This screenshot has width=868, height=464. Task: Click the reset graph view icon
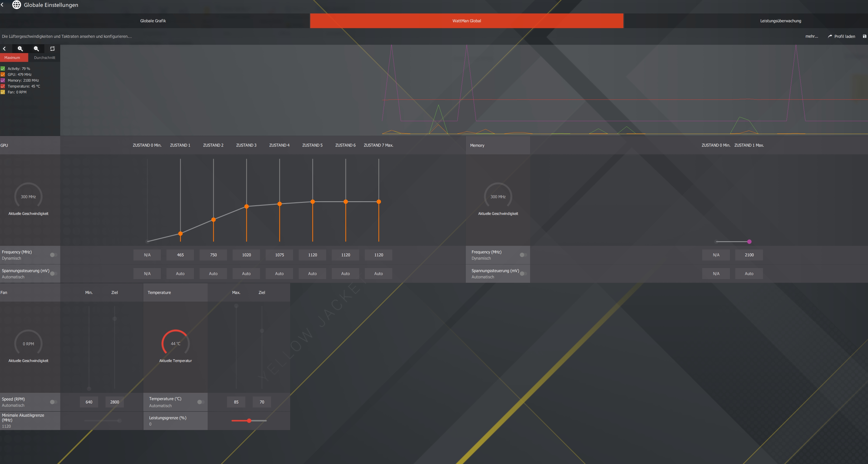coord(52,49)
